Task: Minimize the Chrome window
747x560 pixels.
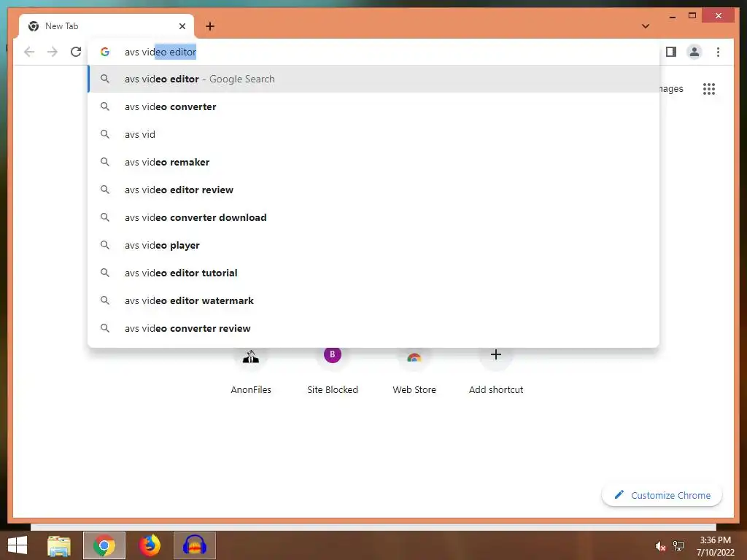Action: coord(672,16)
